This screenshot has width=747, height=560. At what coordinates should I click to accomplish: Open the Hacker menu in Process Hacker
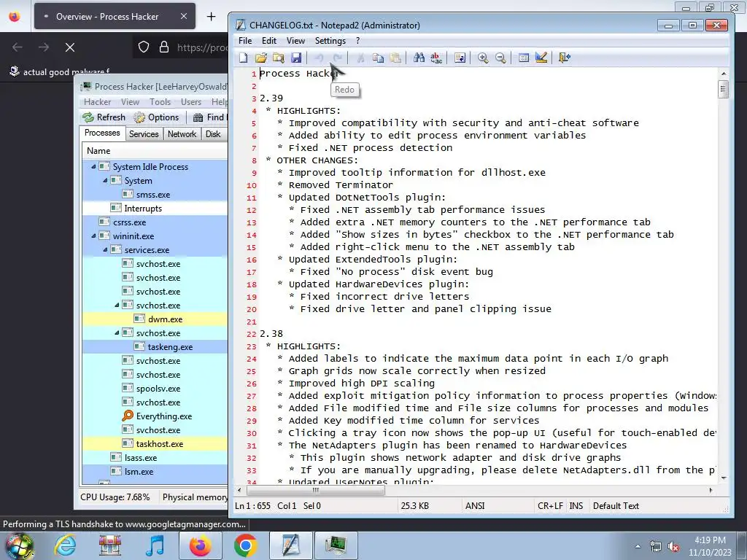pos(97,102)
